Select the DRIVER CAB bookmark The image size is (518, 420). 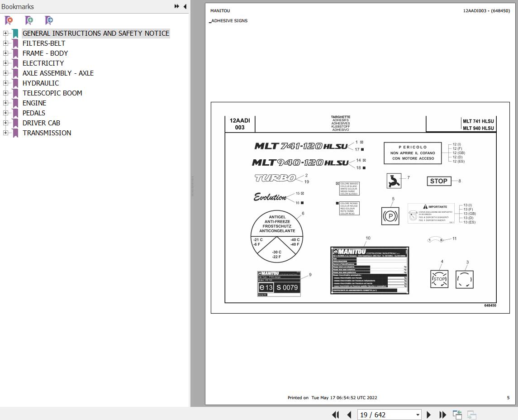41,123
